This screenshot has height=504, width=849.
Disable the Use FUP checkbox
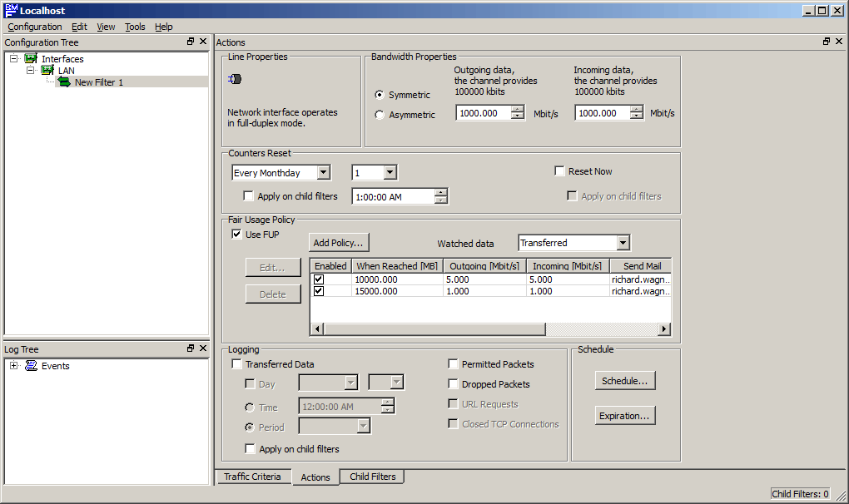pyautogui.click(x=236, y=235)
